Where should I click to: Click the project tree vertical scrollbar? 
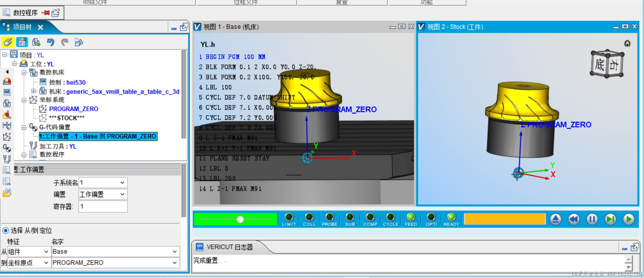184,94
